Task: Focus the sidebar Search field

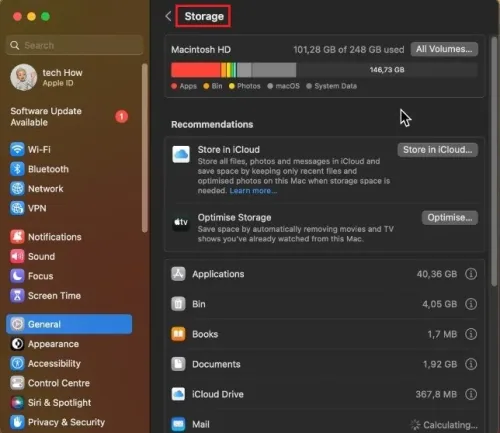Action: 74,45
